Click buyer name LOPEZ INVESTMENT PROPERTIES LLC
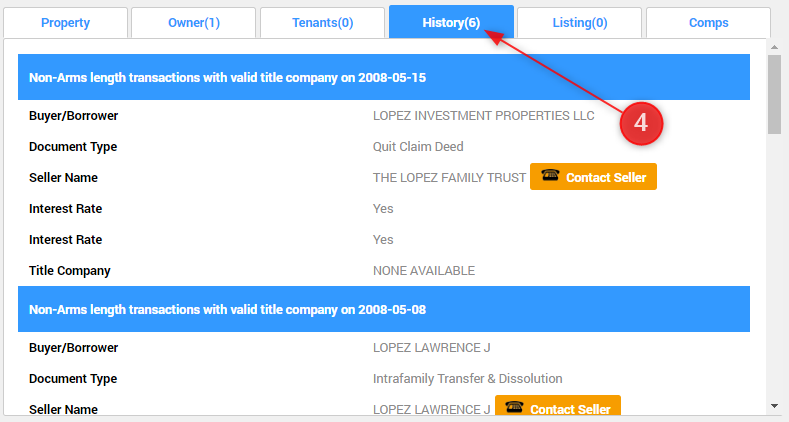The height and width of the screenshot is (422, 789). pyautogui.click(x=483, y=116)
